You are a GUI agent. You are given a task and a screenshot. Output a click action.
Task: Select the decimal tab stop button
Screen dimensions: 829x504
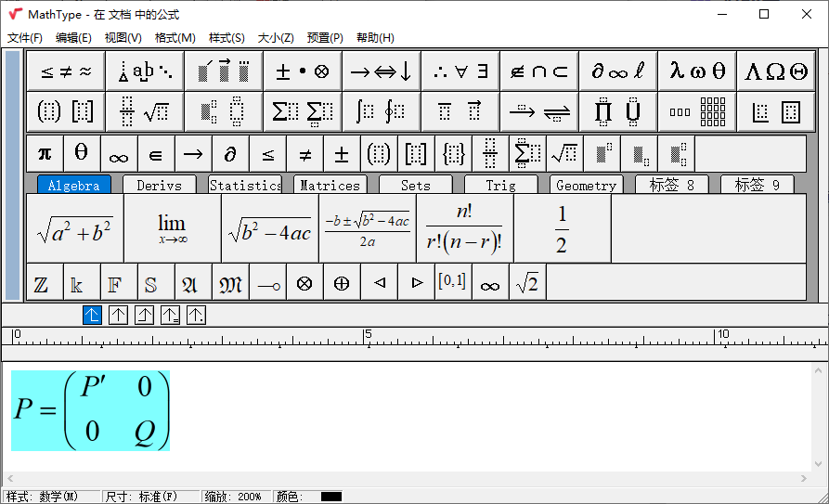coord(196,316)
